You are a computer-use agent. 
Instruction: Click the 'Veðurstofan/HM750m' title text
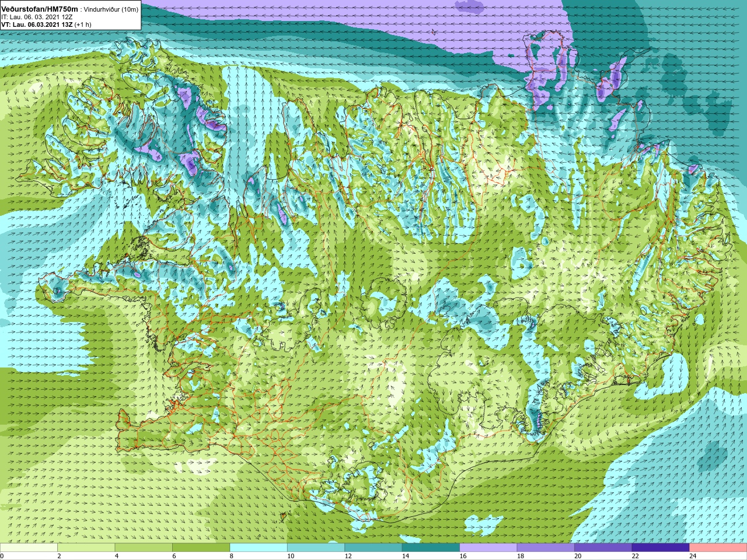pos(39,9)
